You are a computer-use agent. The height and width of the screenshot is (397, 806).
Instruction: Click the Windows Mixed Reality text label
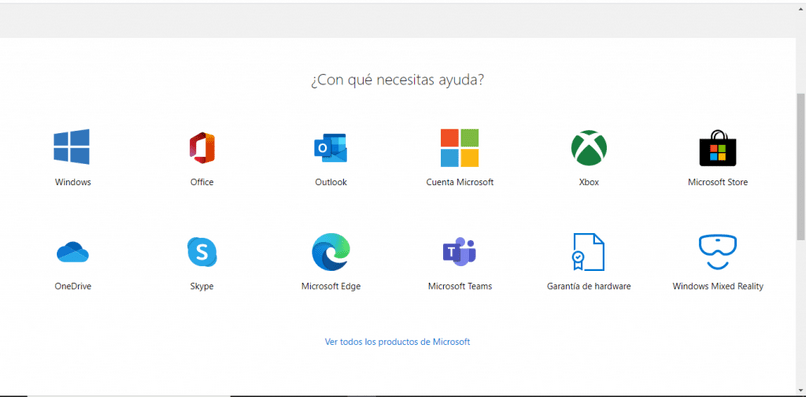[x=718, y=286]
